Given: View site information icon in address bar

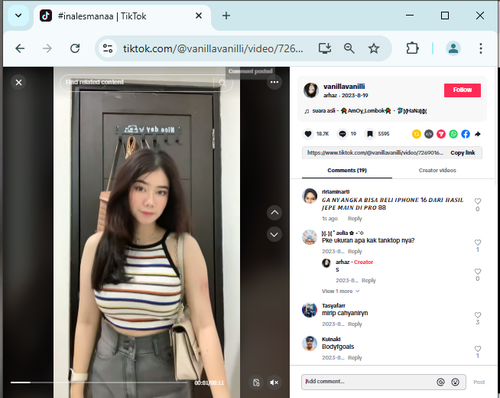Looking at the screenshot, I should (x=108, y=49).
